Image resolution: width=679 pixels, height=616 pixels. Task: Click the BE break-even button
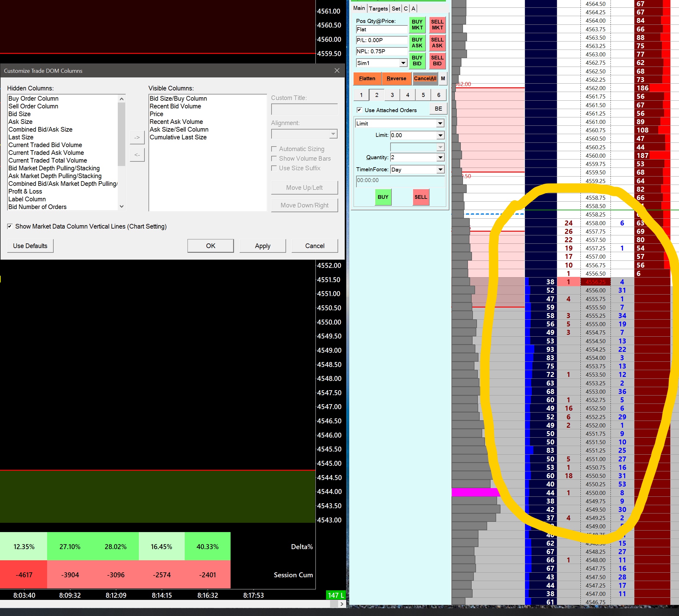pos(438,109)
